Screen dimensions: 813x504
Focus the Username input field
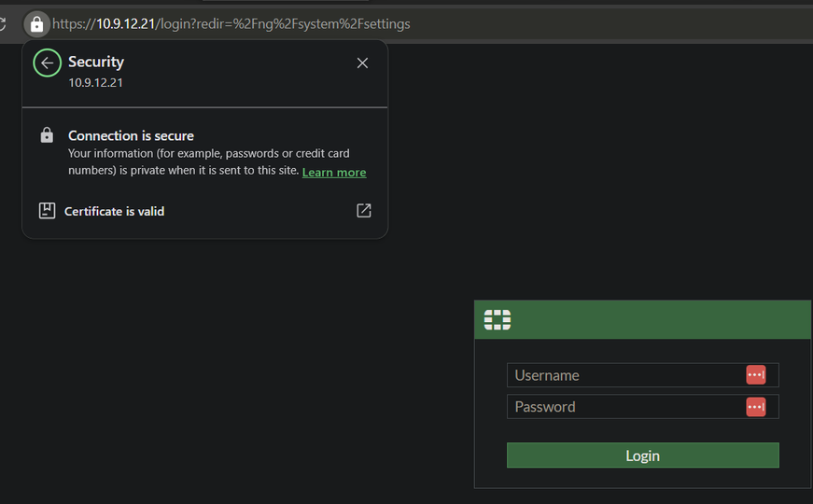point(625,375)
